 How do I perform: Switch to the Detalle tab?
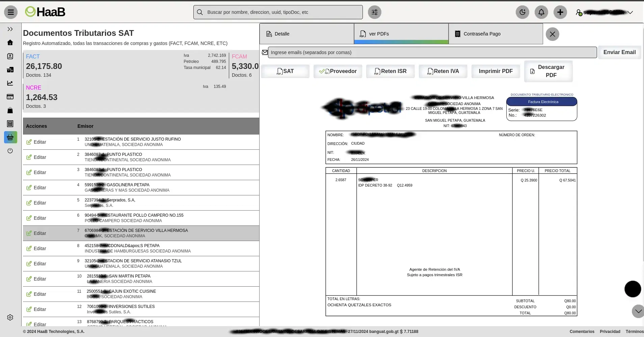point(306,34)
